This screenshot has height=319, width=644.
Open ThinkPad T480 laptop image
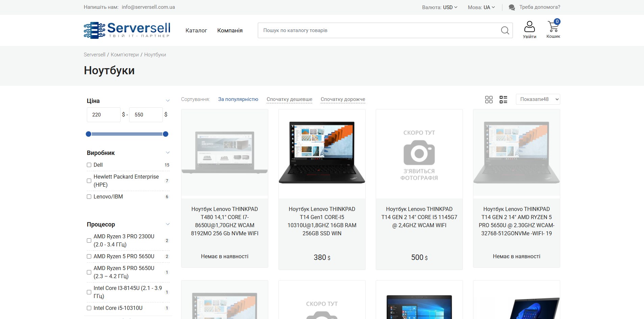pyautogui.click(x=225, y=153)
